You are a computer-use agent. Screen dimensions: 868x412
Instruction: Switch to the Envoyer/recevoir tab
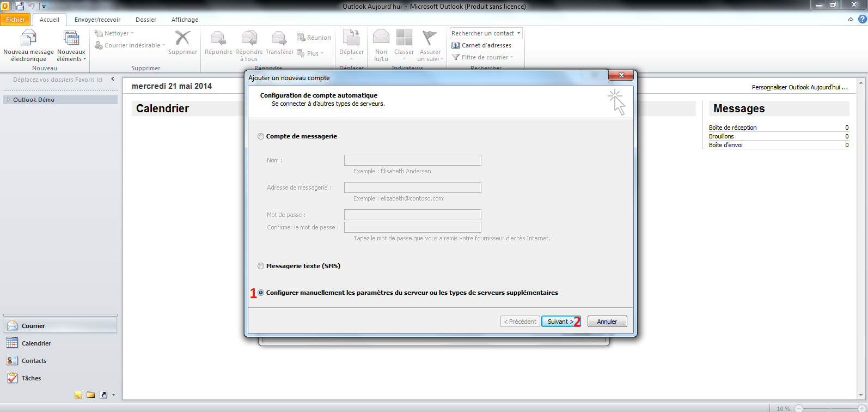click(x=97, y=20)
